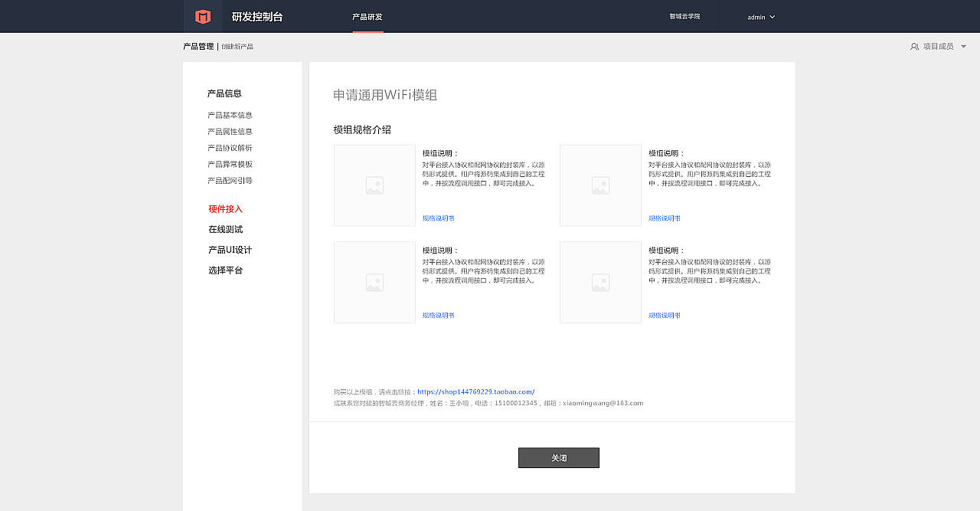Viewport: 980px width, 511px height.
Task: Expand the admin account dropdown
Action: 761,16
